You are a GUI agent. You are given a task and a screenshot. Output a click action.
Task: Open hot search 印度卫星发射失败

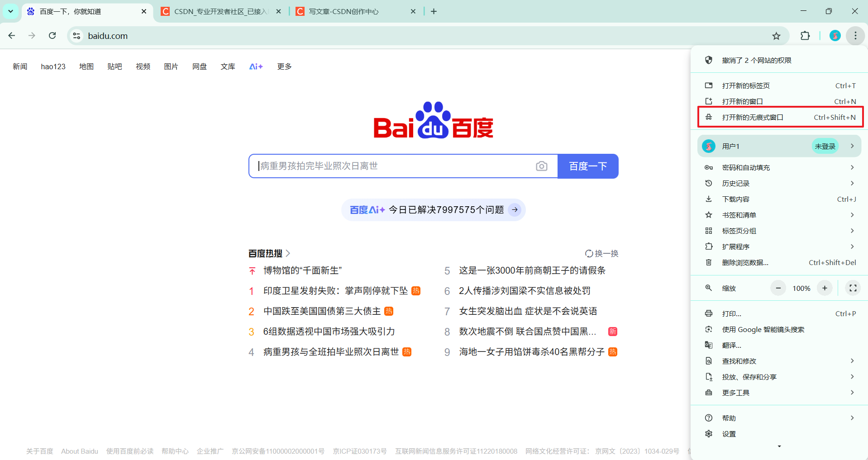pos(335,291)
